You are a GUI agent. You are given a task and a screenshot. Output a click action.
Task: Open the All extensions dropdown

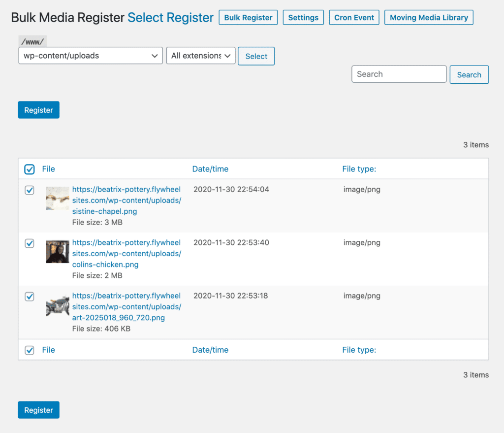[x=200, y=56]
